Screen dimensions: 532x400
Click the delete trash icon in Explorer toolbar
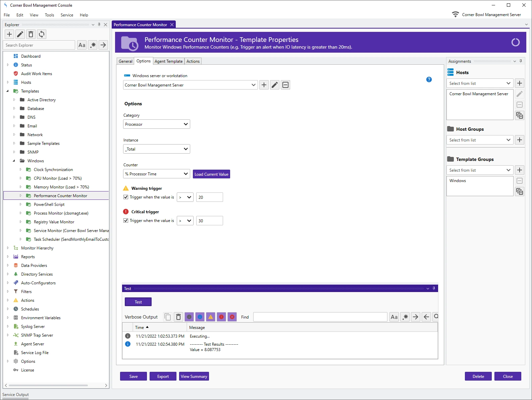(31, 34)
